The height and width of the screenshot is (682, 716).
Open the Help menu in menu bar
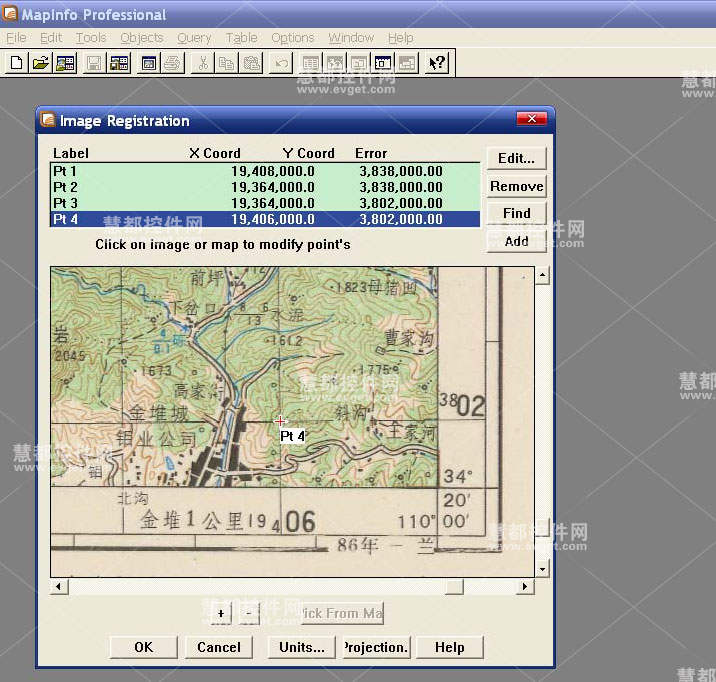[x=400, y=38]
